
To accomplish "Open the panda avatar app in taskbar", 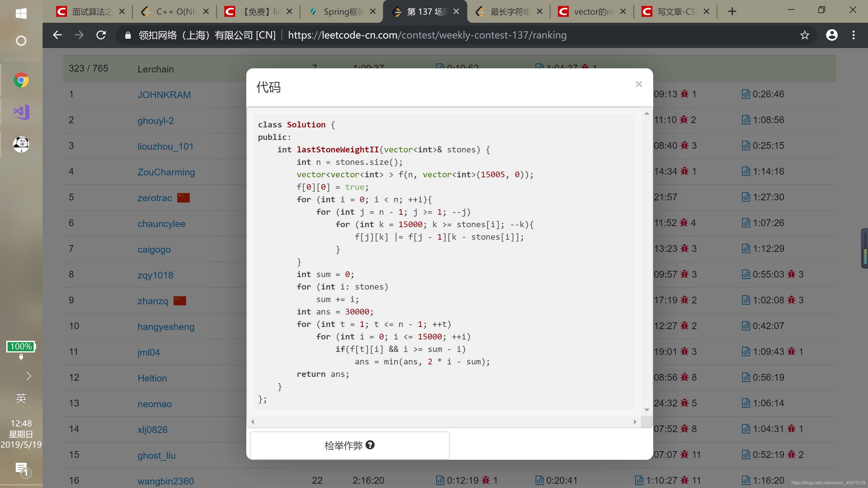I will click(x=21, y=145).
